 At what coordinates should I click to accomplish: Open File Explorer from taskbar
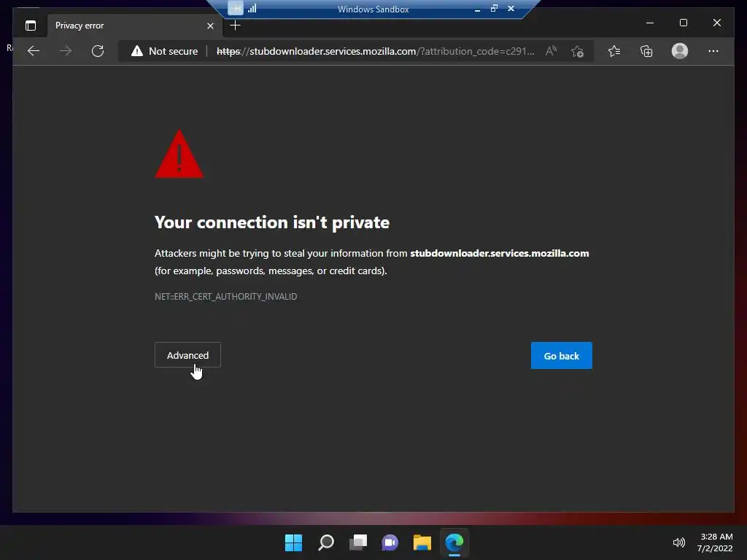422,542
